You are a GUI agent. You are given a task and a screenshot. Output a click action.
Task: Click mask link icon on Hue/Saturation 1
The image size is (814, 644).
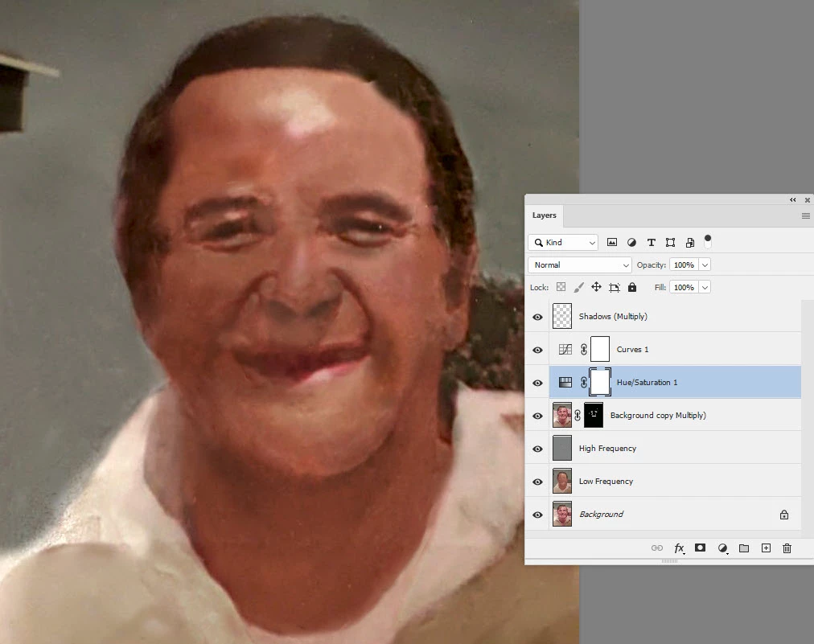pos(583,383)
